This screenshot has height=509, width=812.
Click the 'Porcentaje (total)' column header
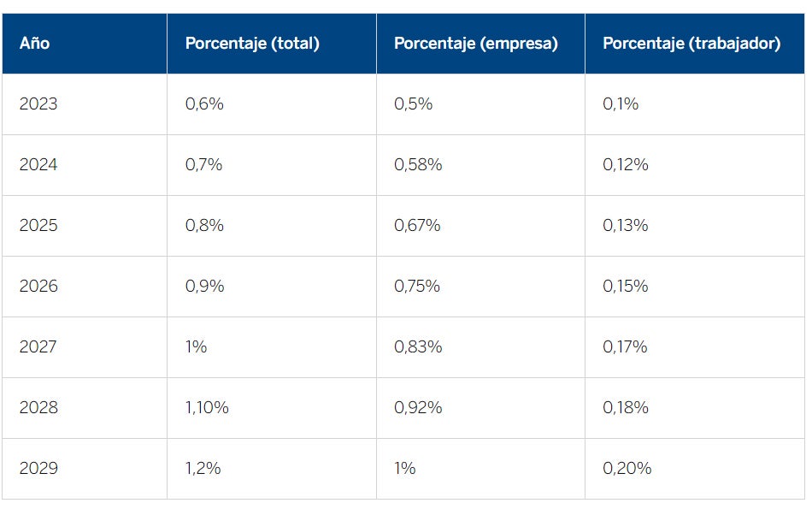tap(252, 44)
